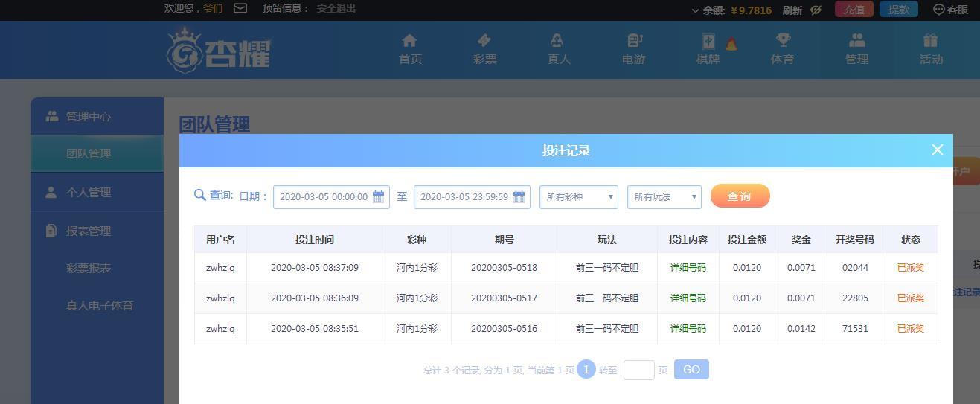980x404 pixels.
Task: Click the page number jump field
Action: click(638, 370)
